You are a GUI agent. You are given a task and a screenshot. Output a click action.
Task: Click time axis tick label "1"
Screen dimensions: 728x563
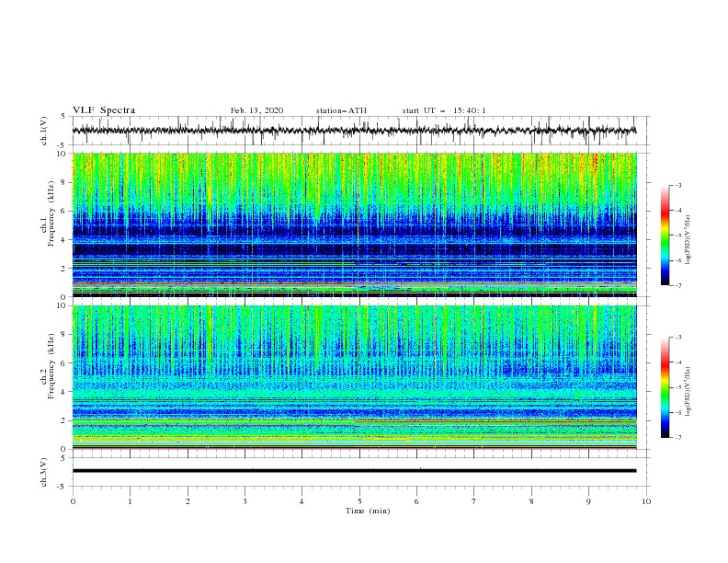tap(130, 501)
